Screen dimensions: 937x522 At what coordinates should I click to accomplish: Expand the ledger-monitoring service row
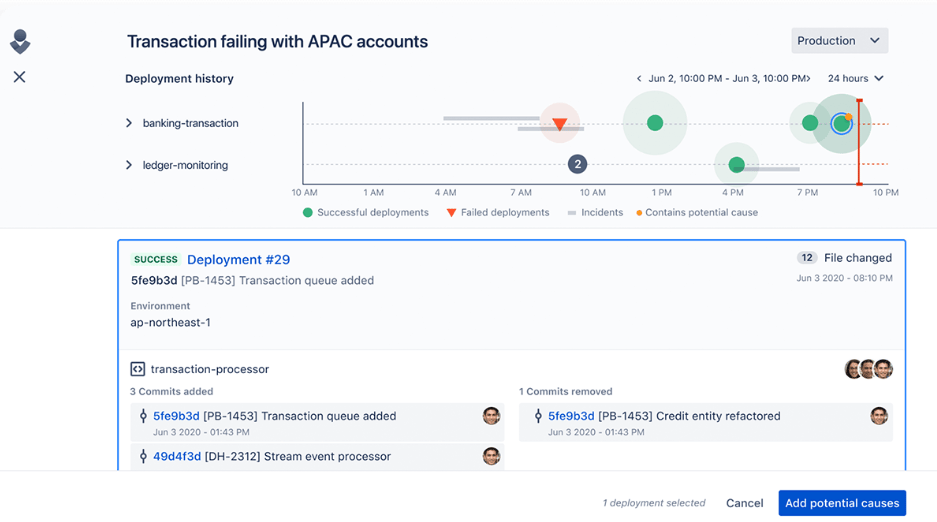129,165
